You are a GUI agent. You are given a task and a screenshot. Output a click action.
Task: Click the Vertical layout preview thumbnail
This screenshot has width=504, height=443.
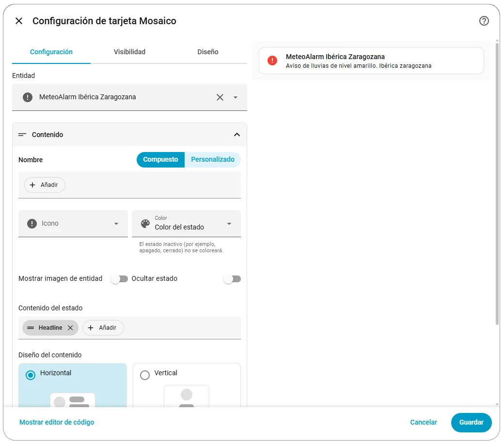click(x=187, y=396)
